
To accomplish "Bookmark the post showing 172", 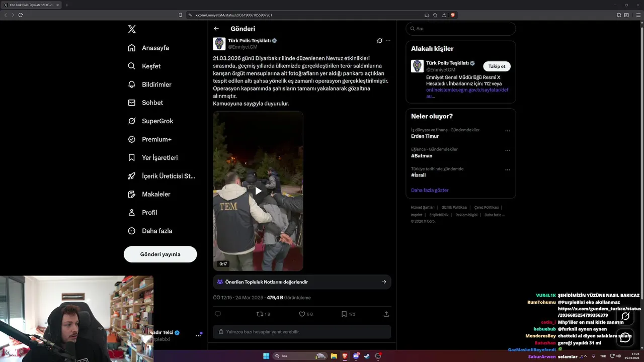I will point(348,314).
